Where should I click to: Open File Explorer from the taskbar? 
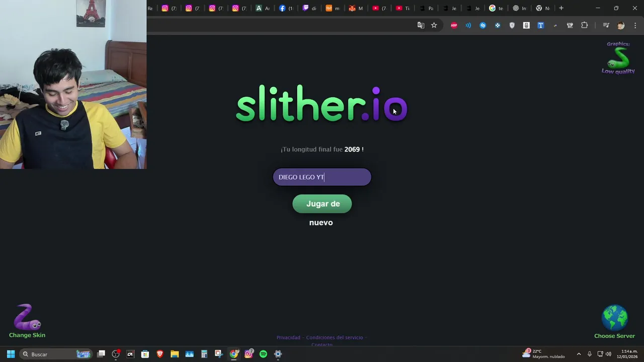[175, 354]
